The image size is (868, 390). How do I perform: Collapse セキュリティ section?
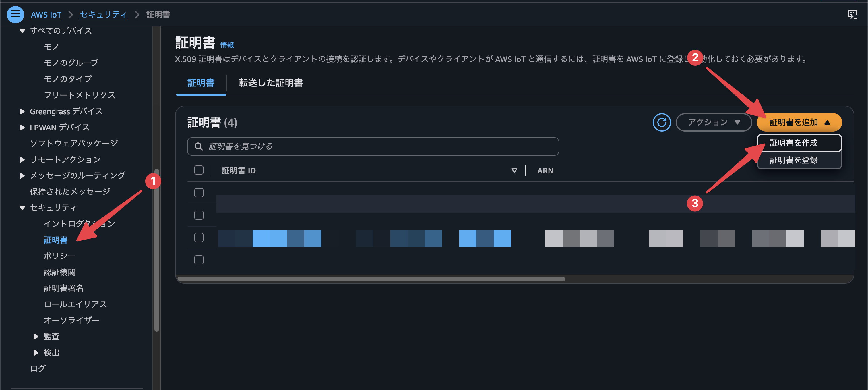click(x=22, y=208)
